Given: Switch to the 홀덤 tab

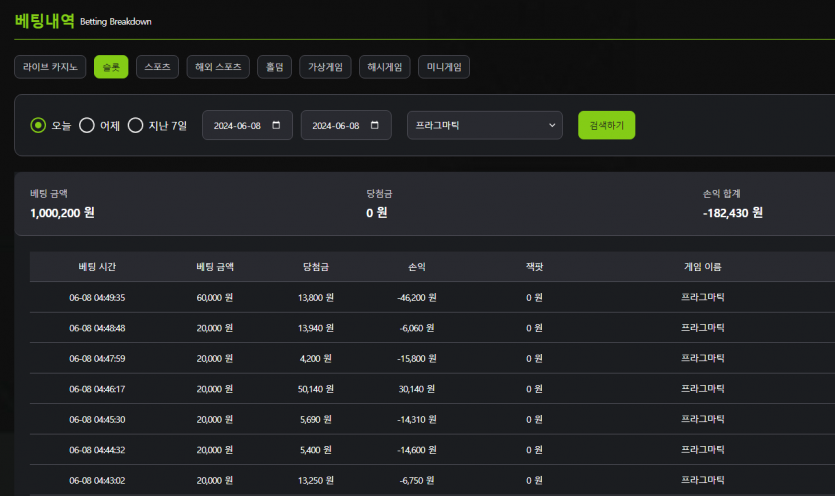Looking at the screenshot, I should pos(274,67).
